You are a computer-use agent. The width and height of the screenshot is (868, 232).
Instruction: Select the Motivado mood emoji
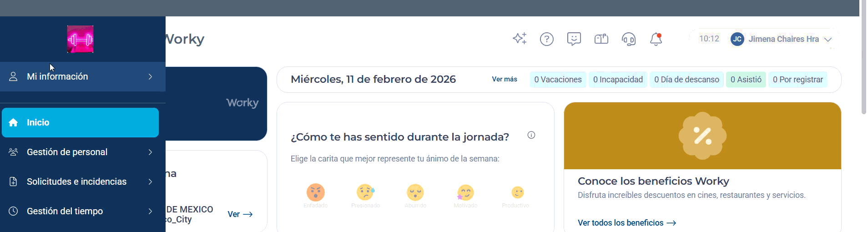[465, 192]
